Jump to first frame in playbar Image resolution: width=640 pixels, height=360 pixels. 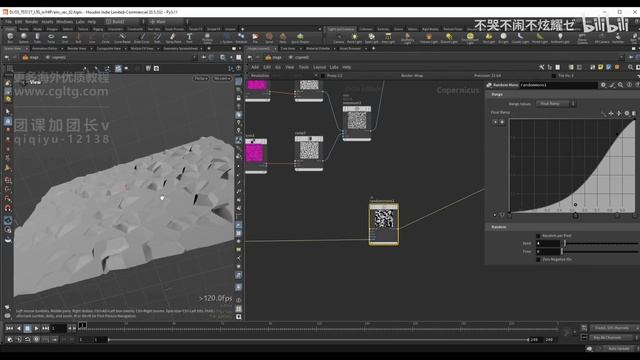[x=9, y=328]
